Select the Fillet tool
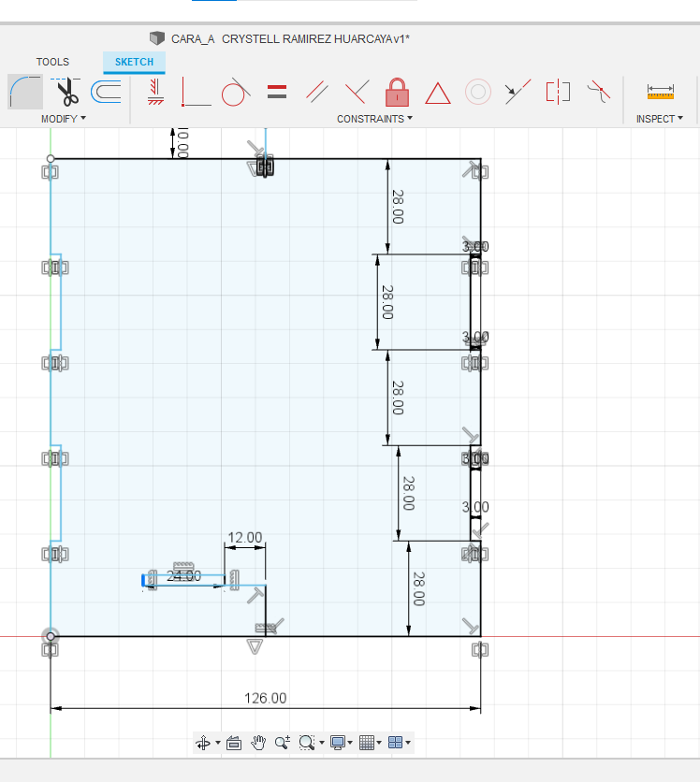The width and height of the screenshot is (700, 782). point(25,93)
